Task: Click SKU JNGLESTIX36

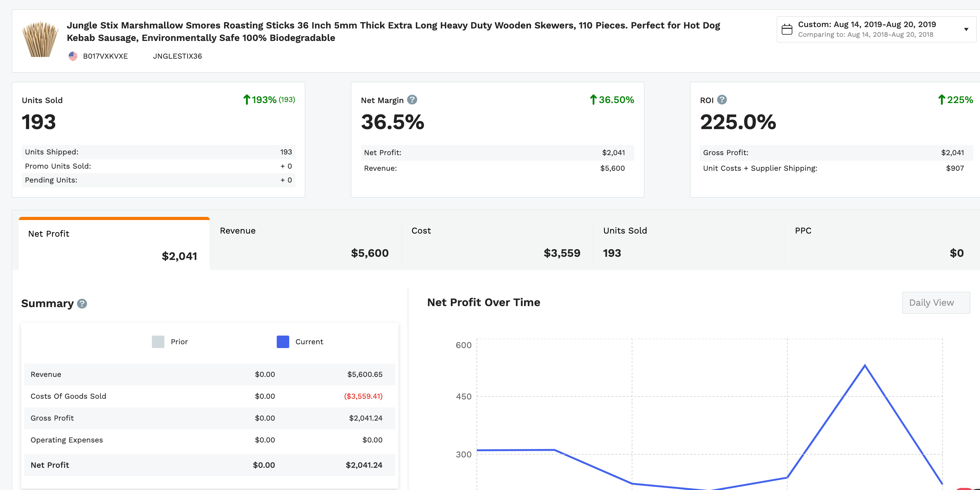Action: pos(177,56)
